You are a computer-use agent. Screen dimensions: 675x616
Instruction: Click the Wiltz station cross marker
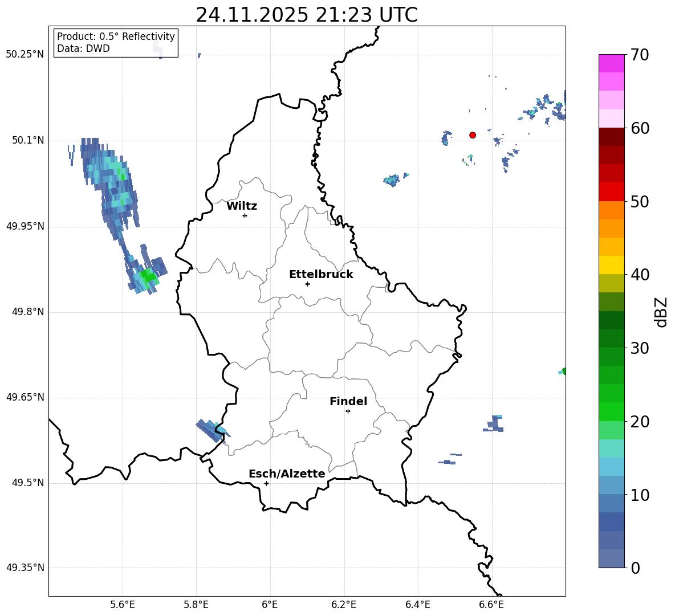tap(245, 215)
